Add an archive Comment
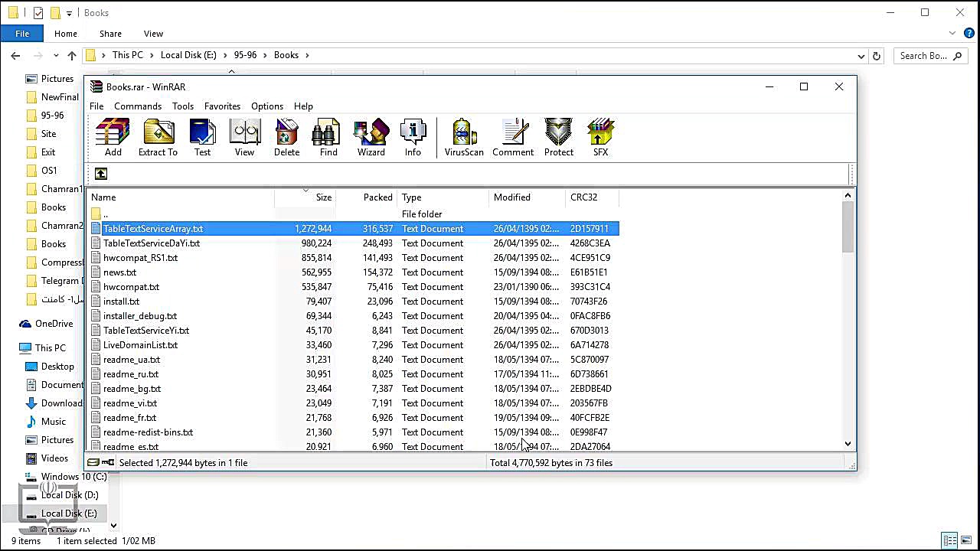This screenshot has height=551, width=980. (513, 138)
